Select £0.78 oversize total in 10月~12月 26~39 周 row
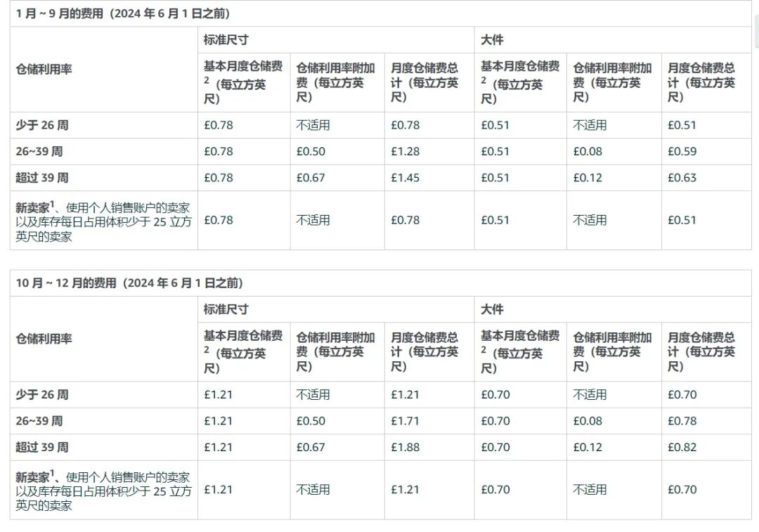The image size is (759, 532). [682, 421]
